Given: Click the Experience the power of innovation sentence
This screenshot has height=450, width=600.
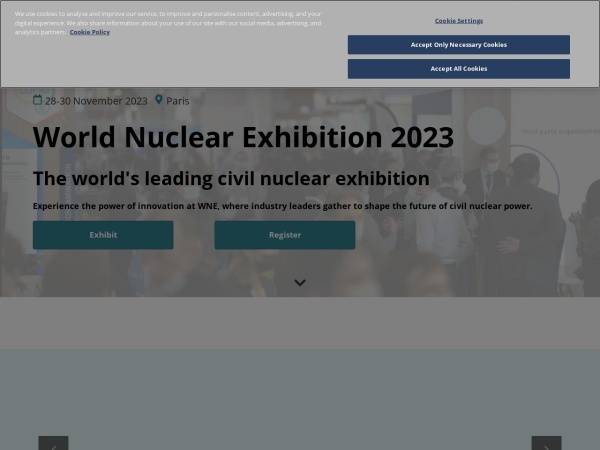Looking at the screenshot, I should click(x=282, y=206).
